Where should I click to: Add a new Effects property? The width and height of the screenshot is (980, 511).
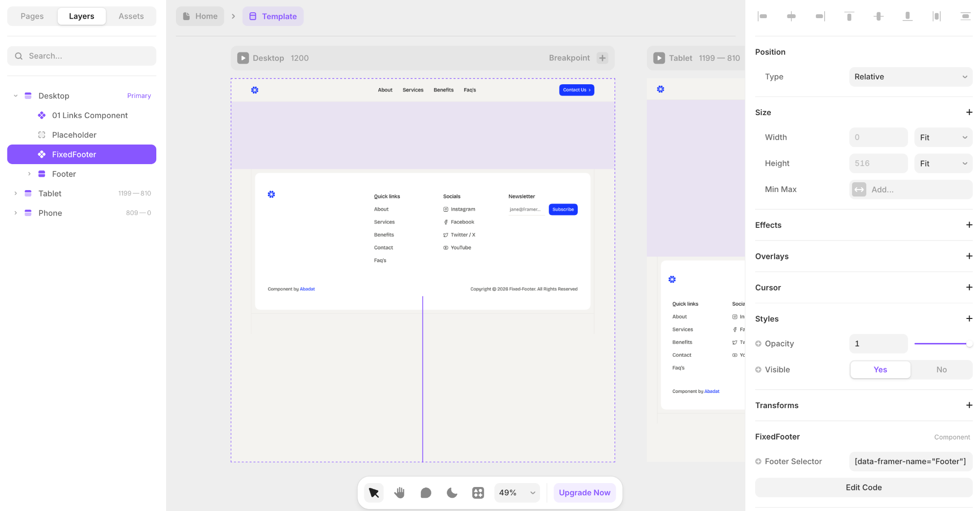coord(969,225)
